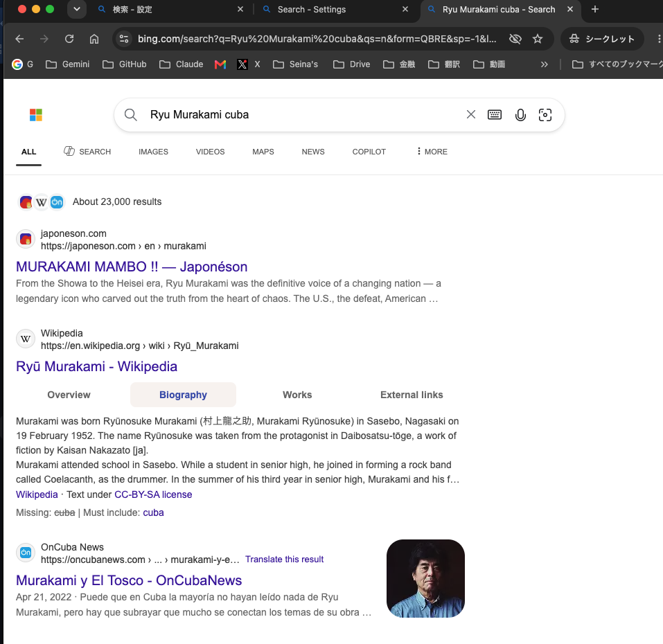Viewport: 663px width, 644px height.
Task: Switch to the SEARCH tab
Action: (x=87, y=151)
